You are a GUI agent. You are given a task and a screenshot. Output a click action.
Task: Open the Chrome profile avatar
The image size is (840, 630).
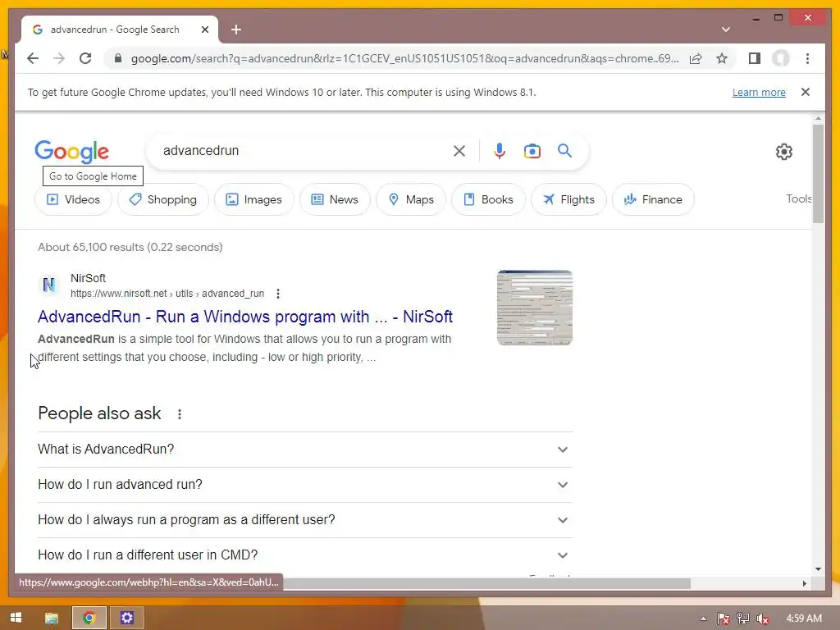[x=781, y=58]
